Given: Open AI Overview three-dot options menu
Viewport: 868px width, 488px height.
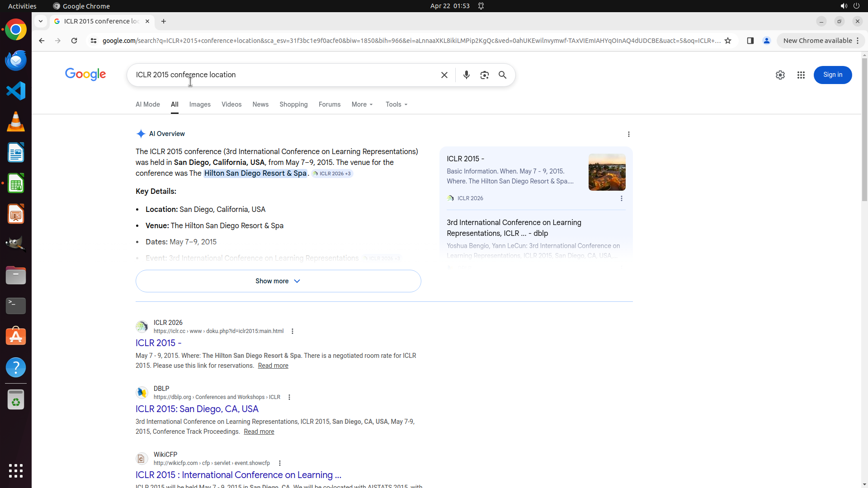Looking at the screenshot, I should 628,134.
